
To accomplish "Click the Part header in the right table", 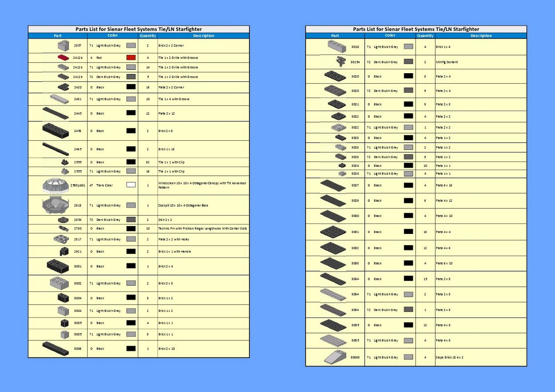I will coord(335,36).
